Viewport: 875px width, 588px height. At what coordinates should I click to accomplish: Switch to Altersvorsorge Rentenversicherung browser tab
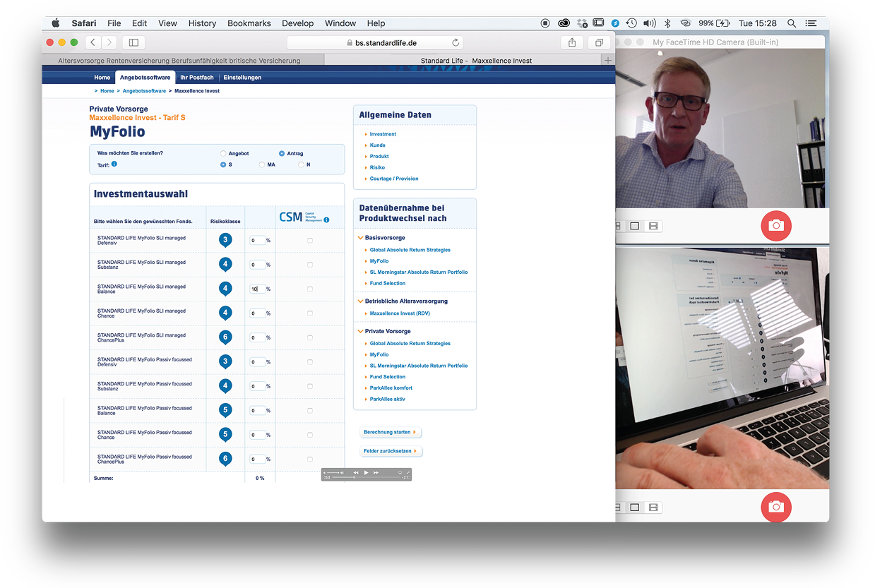(184, 61)
